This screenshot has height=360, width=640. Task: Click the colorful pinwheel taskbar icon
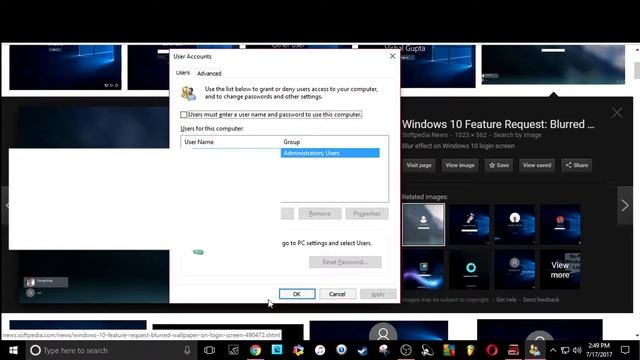click(x=298, y=350)
